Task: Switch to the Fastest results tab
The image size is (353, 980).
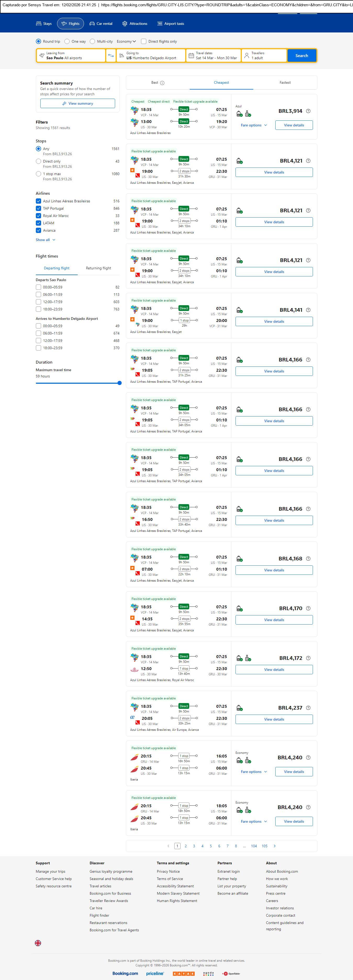Action: tap(285, 82)
